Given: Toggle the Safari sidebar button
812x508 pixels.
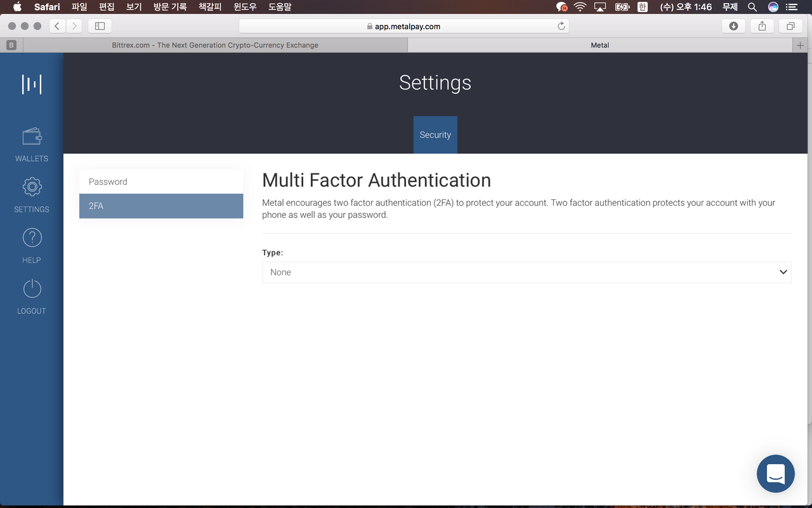Looking at the screenshot, I should click(x=100, y=26).
